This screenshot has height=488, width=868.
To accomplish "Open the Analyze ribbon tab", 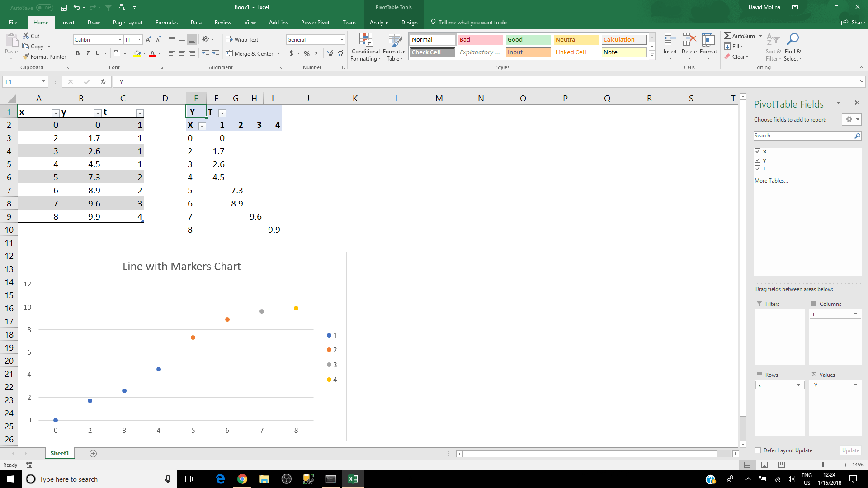I will click(x=379, y=23).
